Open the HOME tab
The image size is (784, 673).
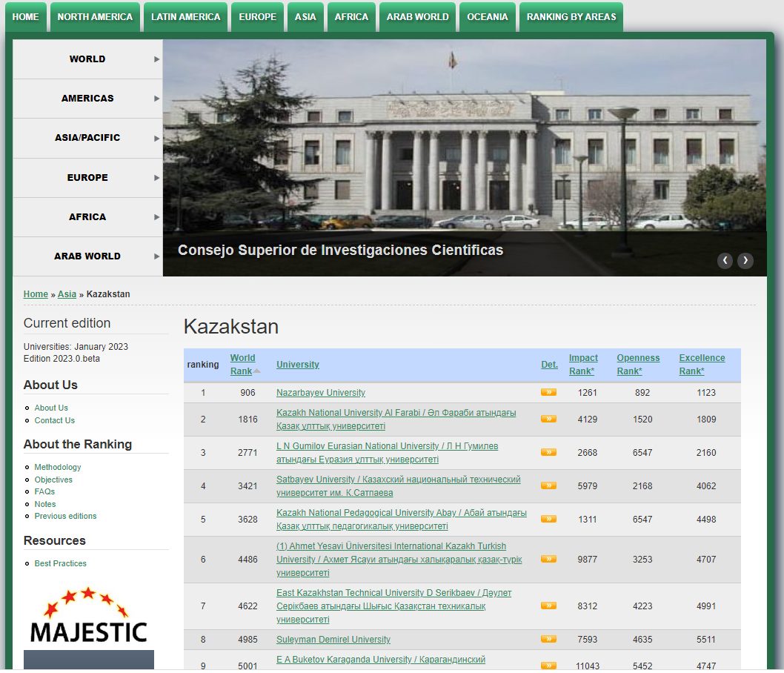click(25, 17)
